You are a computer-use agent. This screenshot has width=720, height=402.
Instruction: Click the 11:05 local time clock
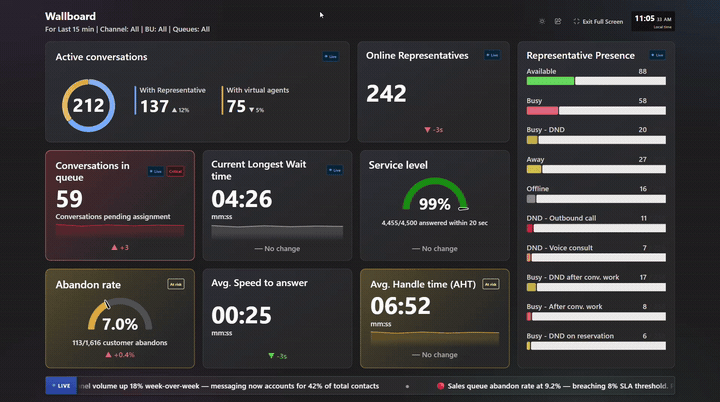[x=653, y=21]
